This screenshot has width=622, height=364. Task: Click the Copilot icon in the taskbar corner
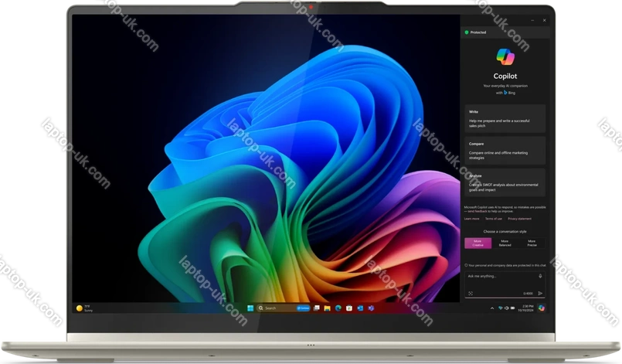click(x=542, y=308)
